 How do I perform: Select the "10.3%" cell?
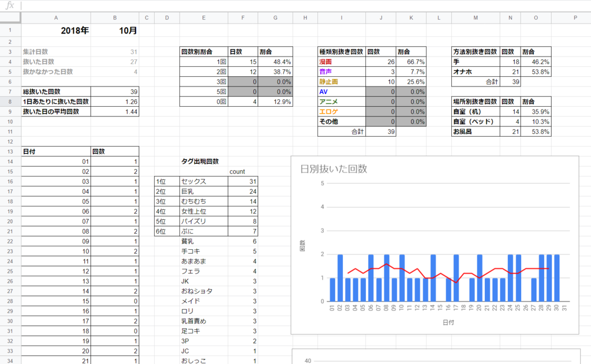pyautogui.click(x=536, y=122)
